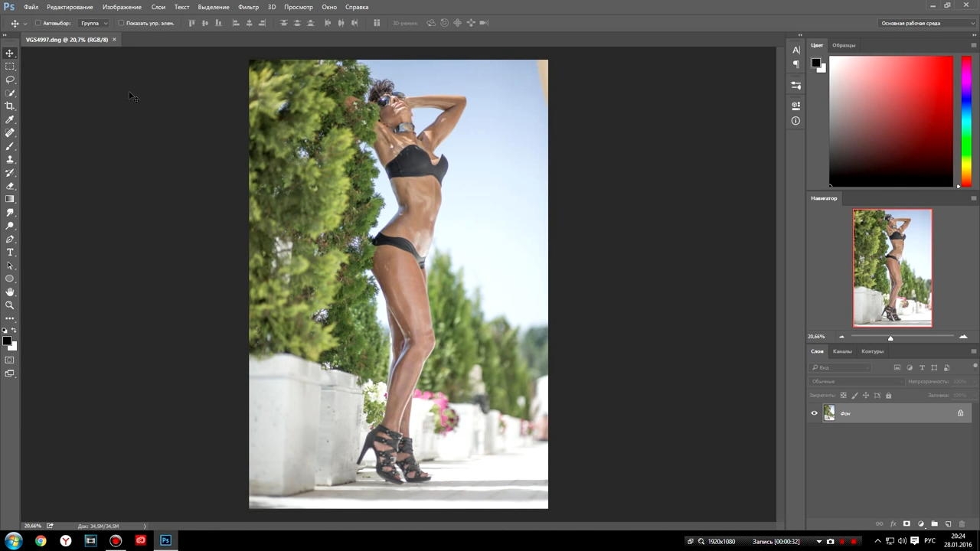
Task: Toggle lock position button
Action: (866, 396)
